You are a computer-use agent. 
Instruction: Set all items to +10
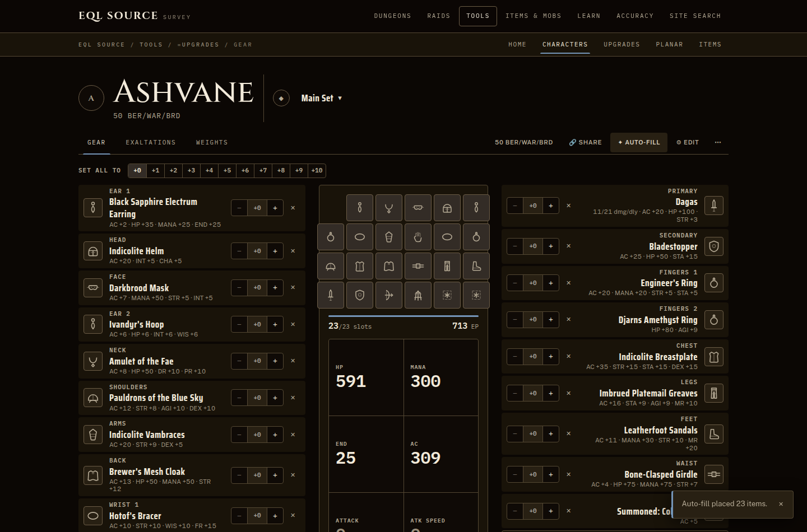point(317,171)
